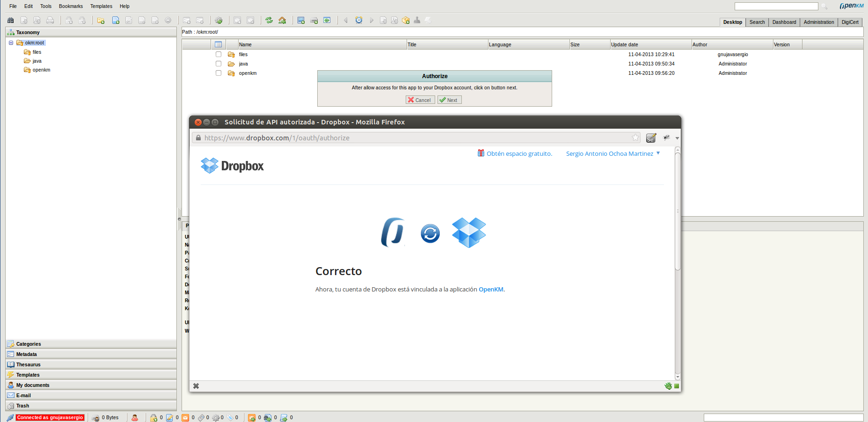Click the Refresh green arrows toolbar icon
The image size is (868, 422).
coord(269,21)
